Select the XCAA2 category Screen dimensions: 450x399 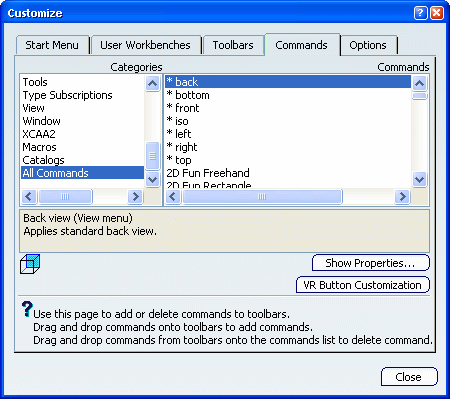[x=82, y=134]
